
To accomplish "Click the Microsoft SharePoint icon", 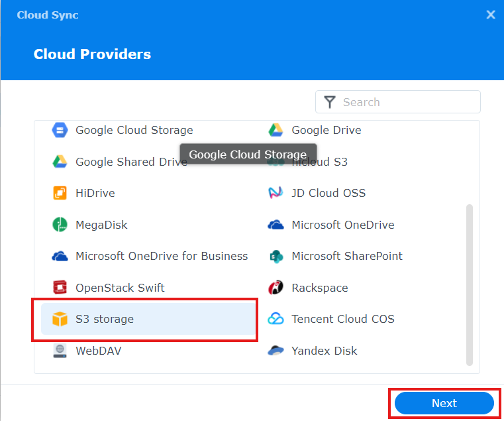I will click(276, 256).
